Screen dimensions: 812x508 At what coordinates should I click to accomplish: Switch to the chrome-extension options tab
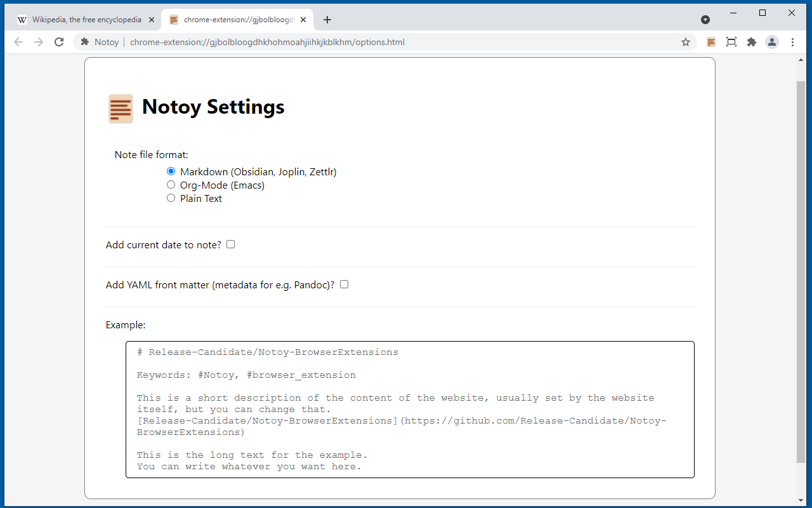tap(237, 20)
